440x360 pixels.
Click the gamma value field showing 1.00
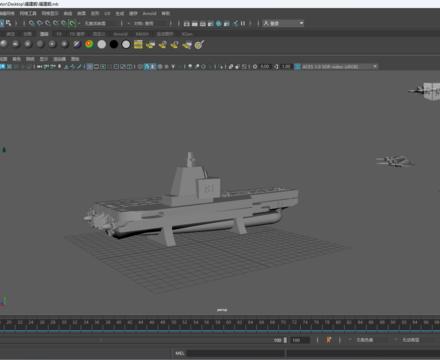(x=286, y=67)
